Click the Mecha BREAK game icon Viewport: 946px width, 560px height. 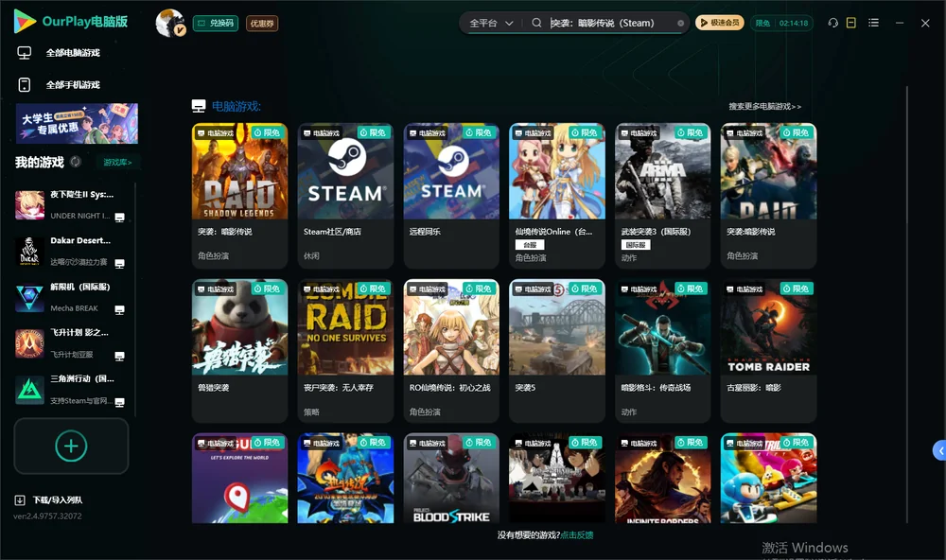pyautogui.click(x=29, y=298)
